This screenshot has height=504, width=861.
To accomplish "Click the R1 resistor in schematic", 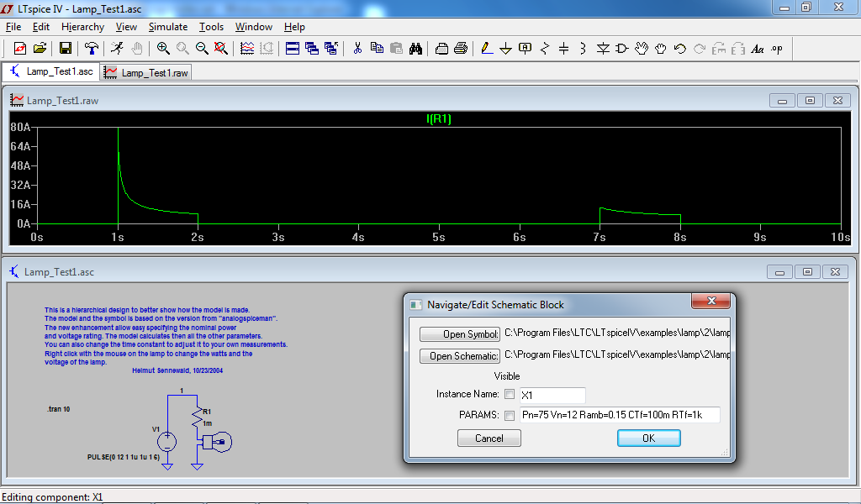I will (x=197, y=417).
